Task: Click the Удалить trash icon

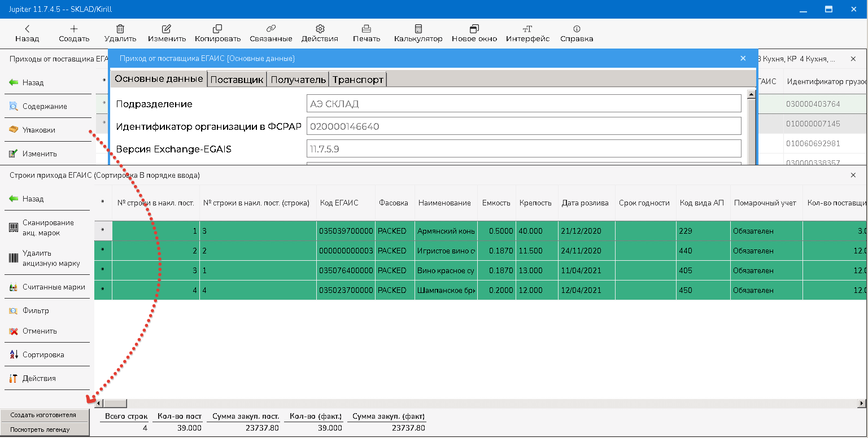Action: pos(120,28)
